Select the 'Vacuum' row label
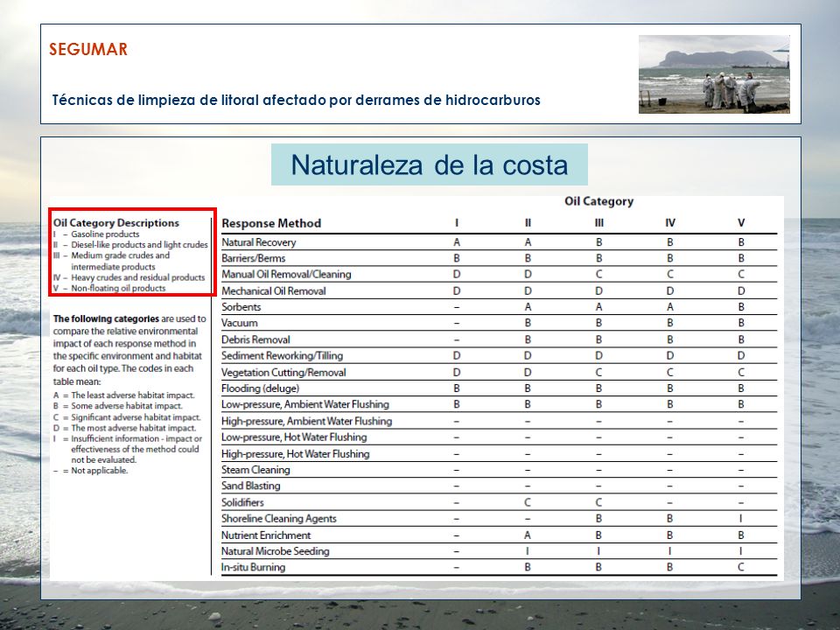The width and height of the screenshot is (840, 630). tap(240, 323)
